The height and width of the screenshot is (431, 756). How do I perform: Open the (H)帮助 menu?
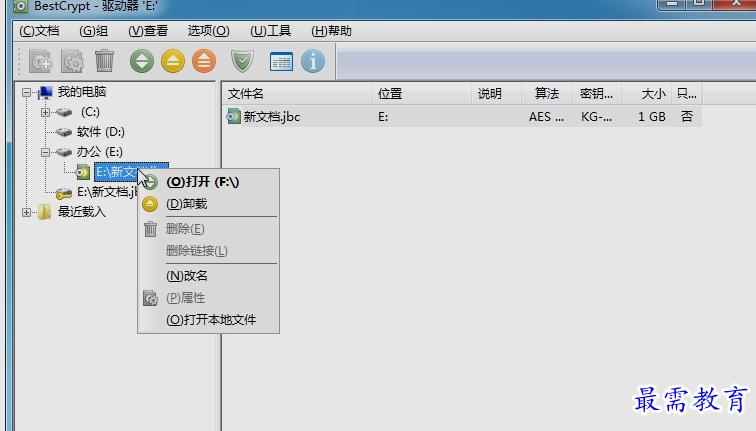[x=331, y=31]
